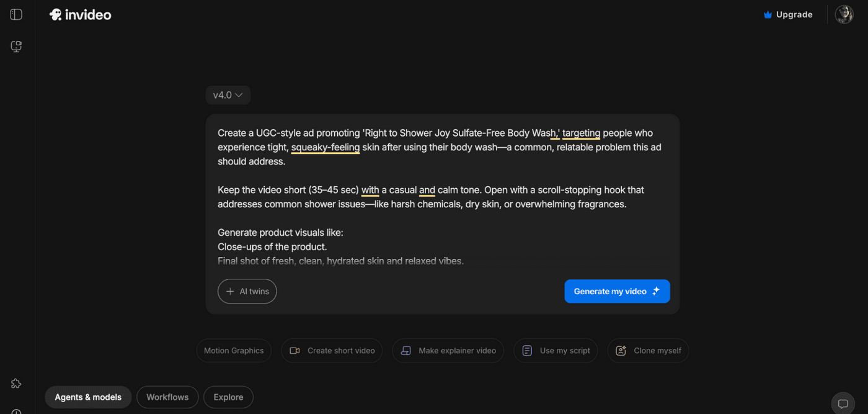
Task: Open the screen recorder sidebar icon
Action: pyautogui.click(x=16, y=47)
